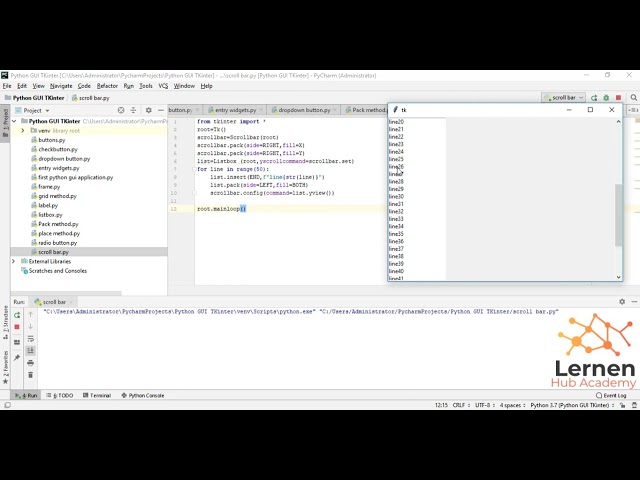The height and width of the screenshot is (480, 640).
Task: Open the Favorites side tool window
Action: coord(5,367)
